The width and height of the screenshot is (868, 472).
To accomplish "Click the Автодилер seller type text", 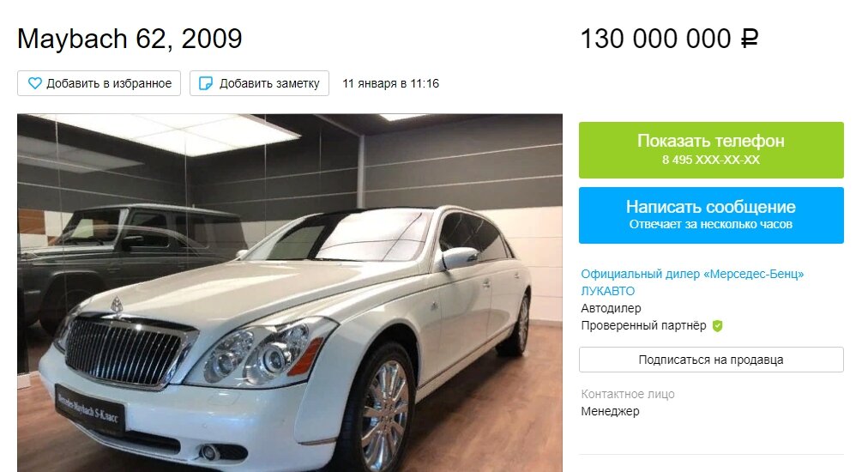I will click(x=611, y=308).
